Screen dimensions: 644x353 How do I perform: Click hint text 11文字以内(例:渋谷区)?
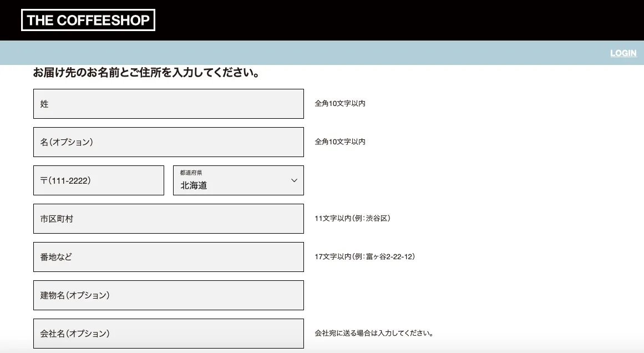pos(352,218)
